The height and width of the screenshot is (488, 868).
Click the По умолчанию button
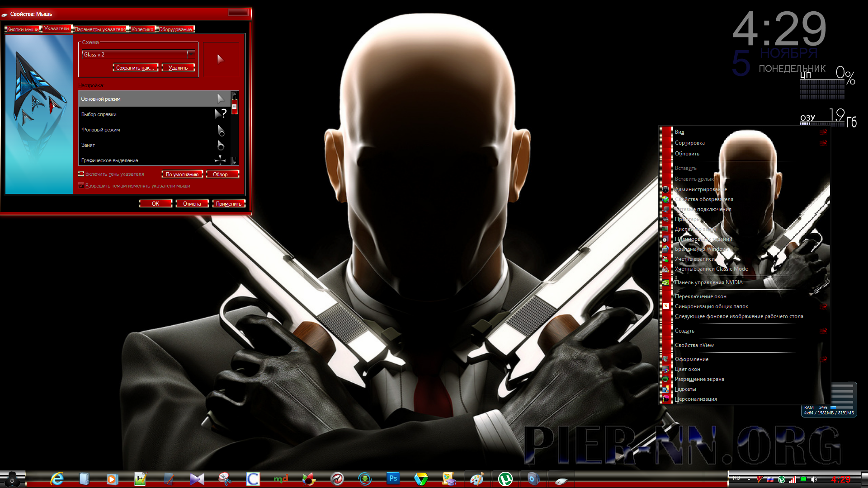(x=182, y=174)
